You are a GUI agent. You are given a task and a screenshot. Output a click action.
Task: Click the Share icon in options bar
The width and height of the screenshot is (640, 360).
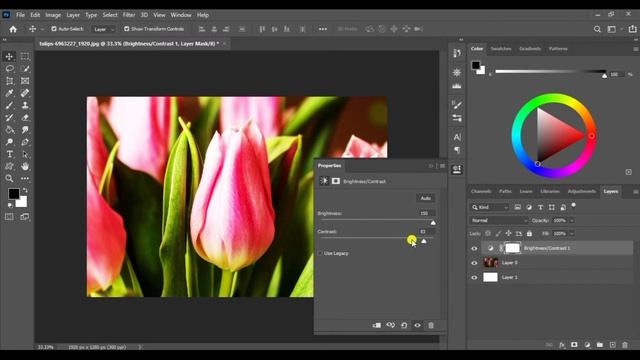point(632,29)
